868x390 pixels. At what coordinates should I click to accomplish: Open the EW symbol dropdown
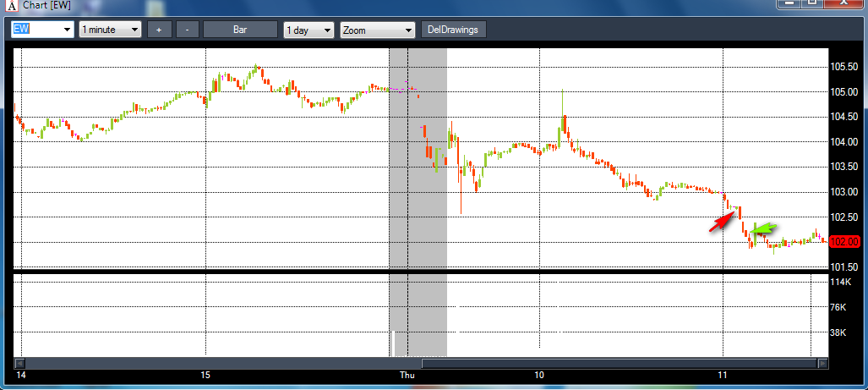68,30
